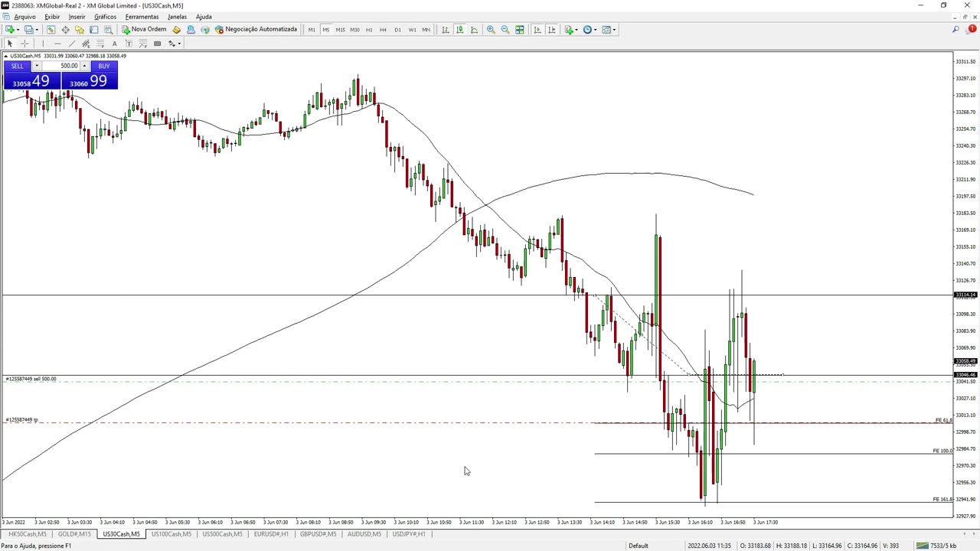Switch to the US100Cash,M5 chart tab
This screenshot has width=980, height=551.
coord(171,534)
